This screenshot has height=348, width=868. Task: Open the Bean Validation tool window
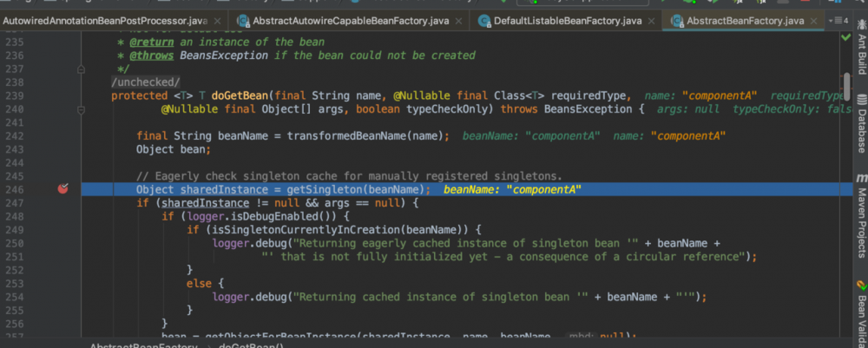pyautogui.click(x=861, y=312)
